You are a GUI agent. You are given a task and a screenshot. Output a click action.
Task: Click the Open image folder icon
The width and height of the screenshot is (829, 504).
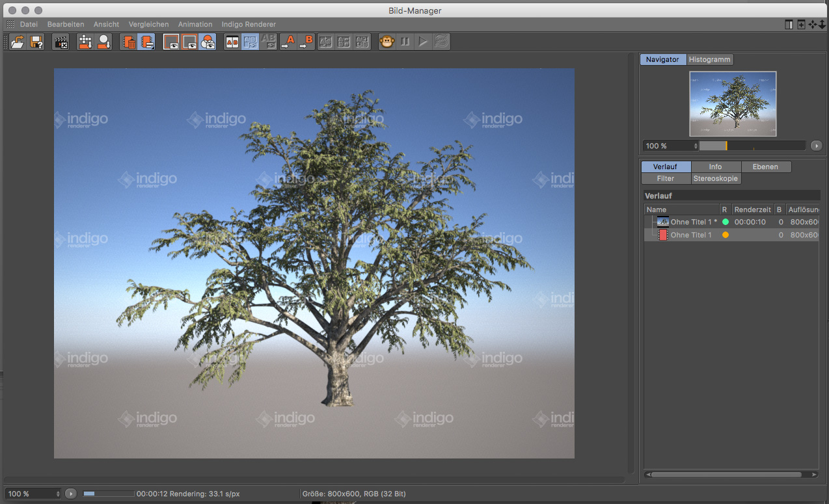pos(18,42)
